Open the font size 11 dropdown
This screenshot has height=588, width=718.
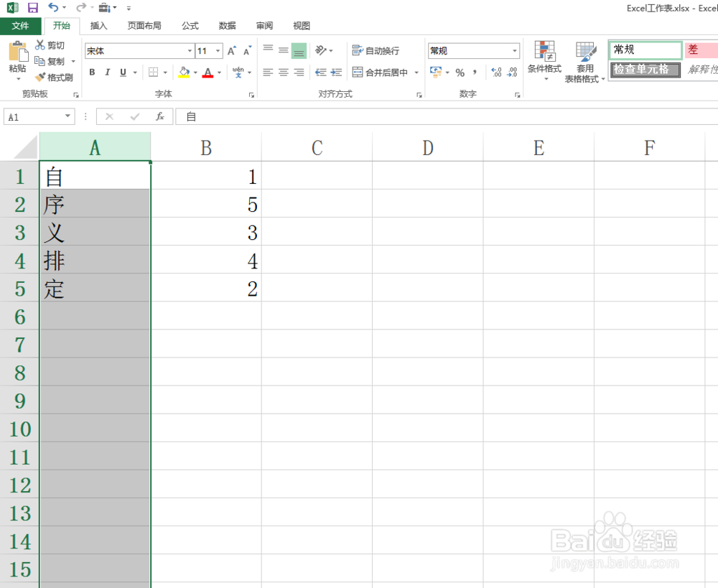(x=218, y=51)
